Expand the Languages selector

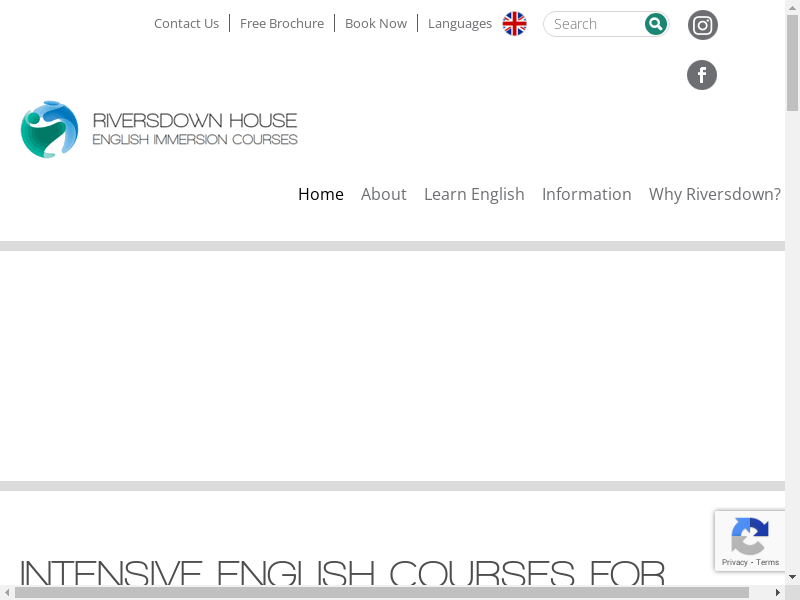coord(459,24)
